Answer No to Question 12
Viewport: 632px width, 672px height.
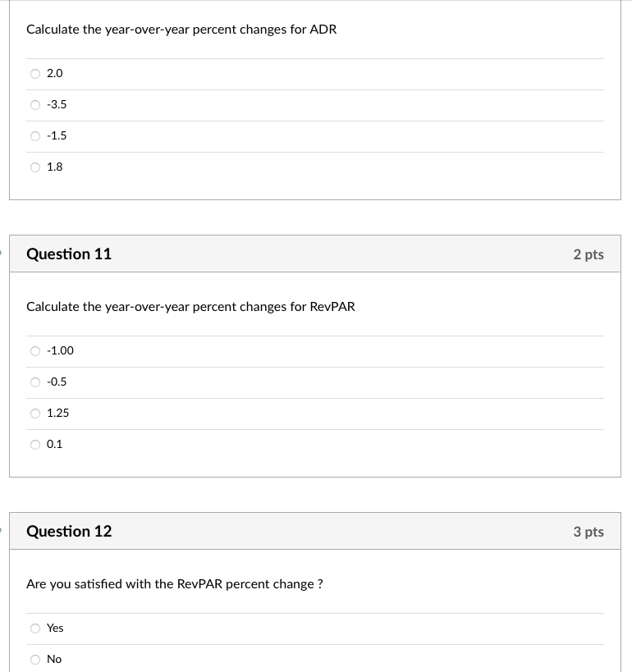[x=35, y=659]
